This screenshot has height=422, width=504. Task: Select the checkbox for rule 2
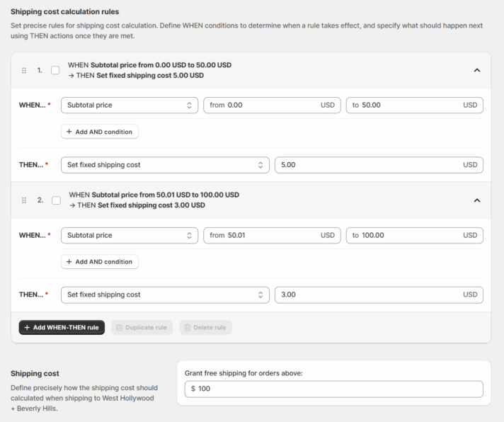(x=56, y=200)
